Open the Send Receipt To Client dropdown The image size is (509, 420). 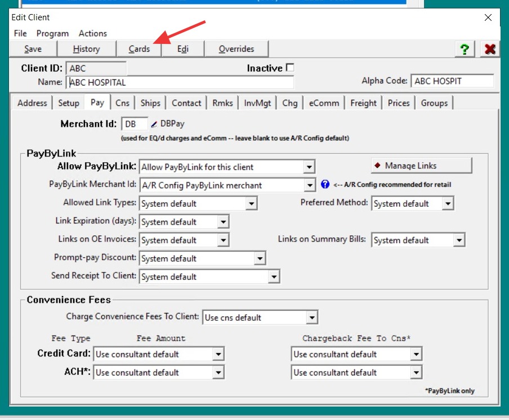click(x=274, y=277)
